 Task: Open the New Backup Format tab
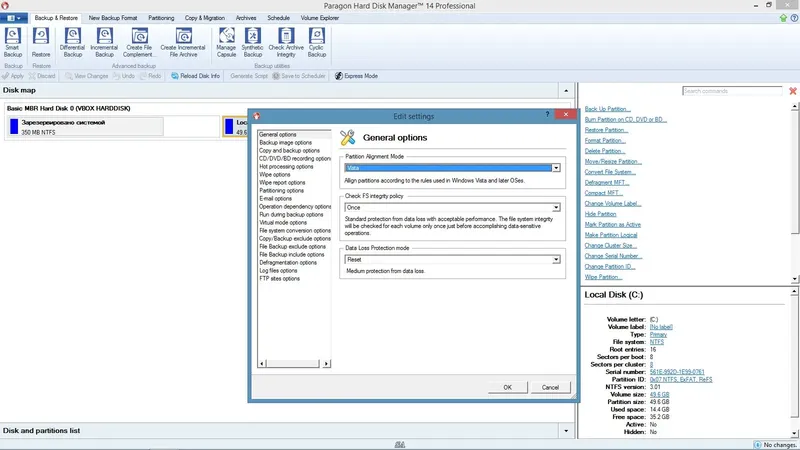113,18
